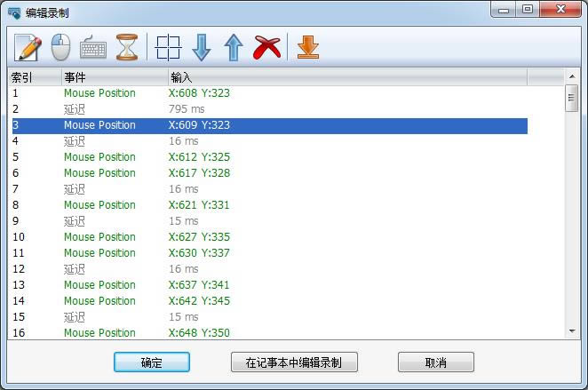Click the 事件 column header
588x390 pixels.
click(x=114, y=77)
